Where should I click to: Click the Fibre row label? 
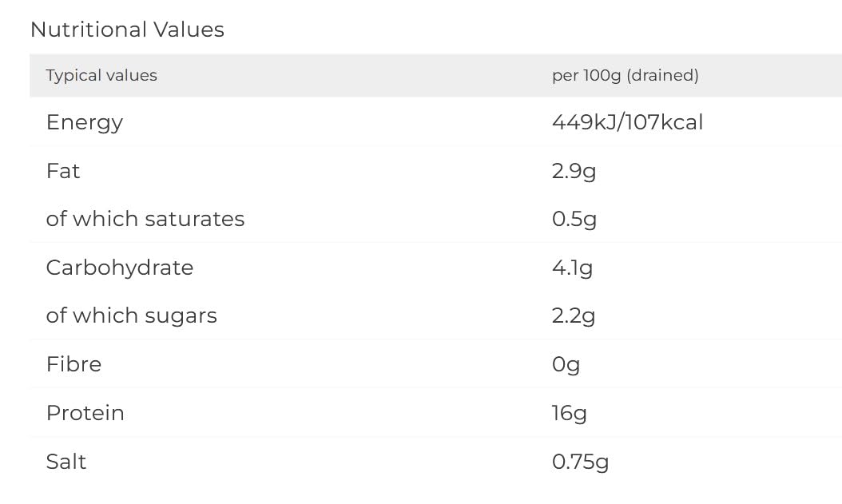(73, 364)
